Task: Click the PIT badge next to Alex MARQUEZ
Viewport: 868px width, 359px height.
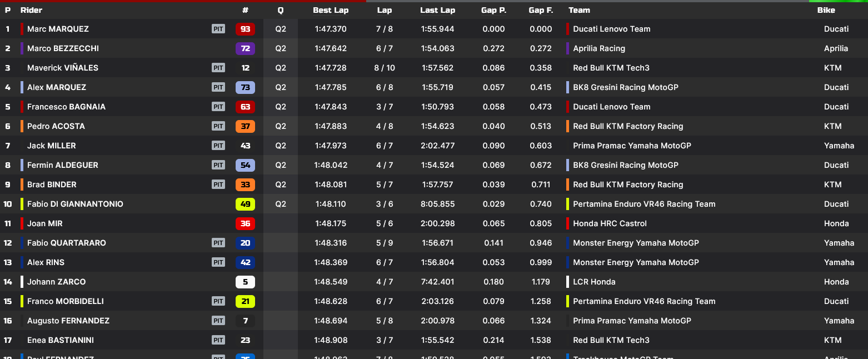Action: click(x=218, y=87)
